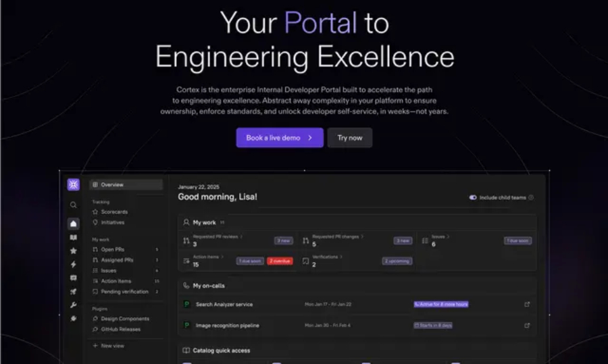
Task: Expand the Issues card chevron
Action: coord(448,236)
